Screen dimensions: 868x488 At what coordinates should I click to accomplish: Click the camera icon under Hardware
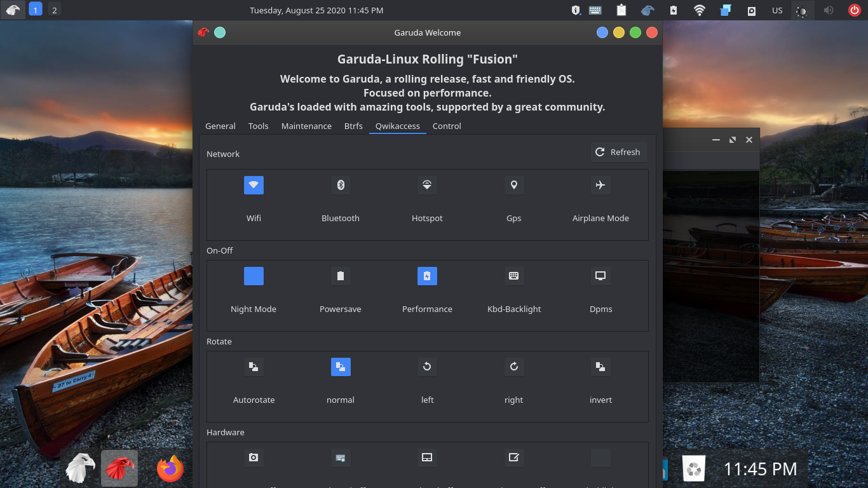[254, 457]
